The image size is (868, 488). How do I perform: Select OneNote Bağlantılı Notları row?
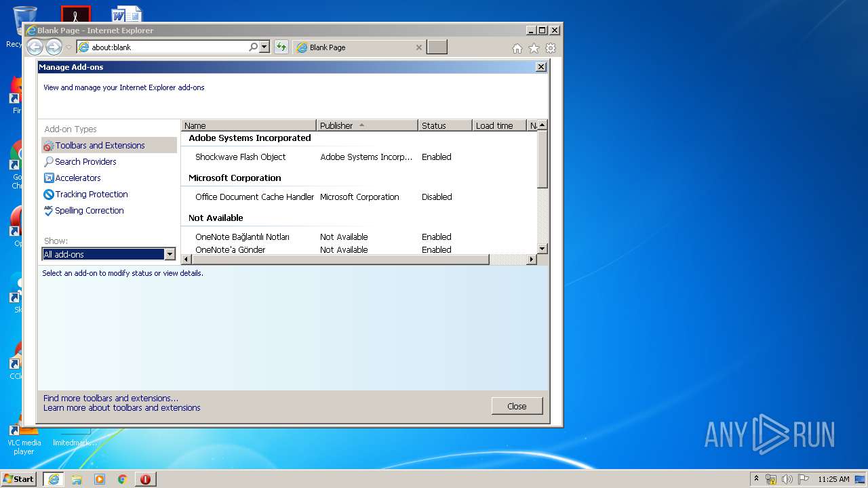(359, 237)
